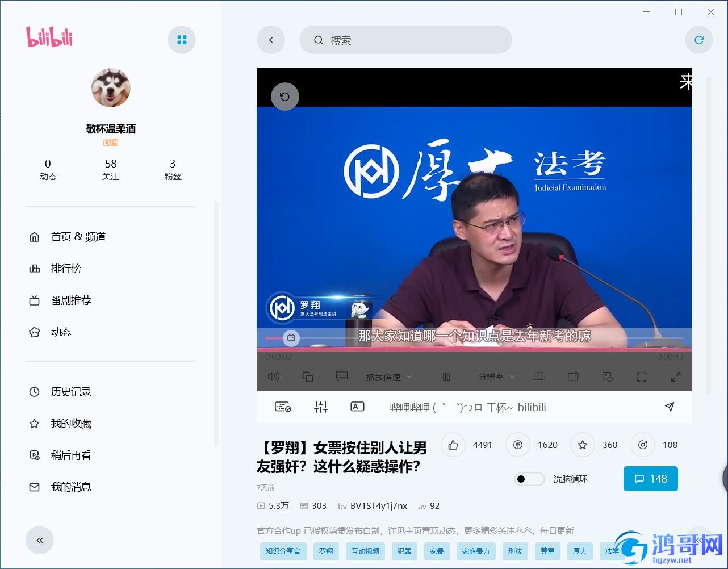Click the 5.3万 play count
The height and width of the screenshot is (569, 728).
tap(273, 506)
